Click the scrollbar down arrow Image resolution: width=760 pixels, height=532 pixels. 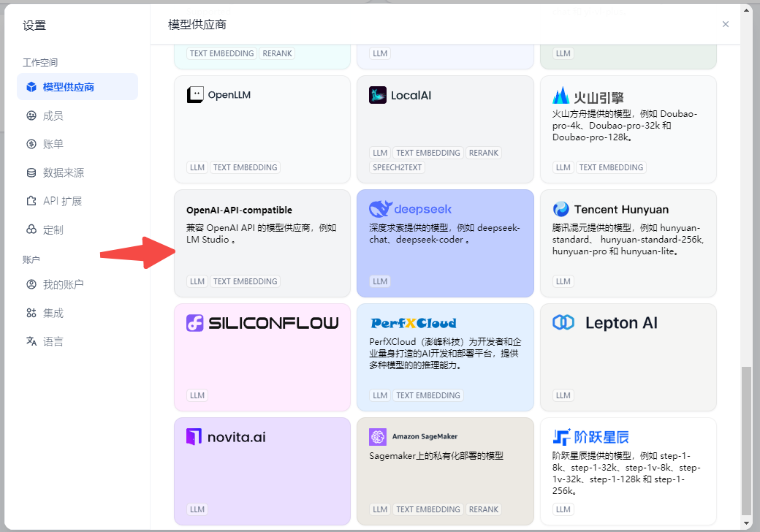746,523
